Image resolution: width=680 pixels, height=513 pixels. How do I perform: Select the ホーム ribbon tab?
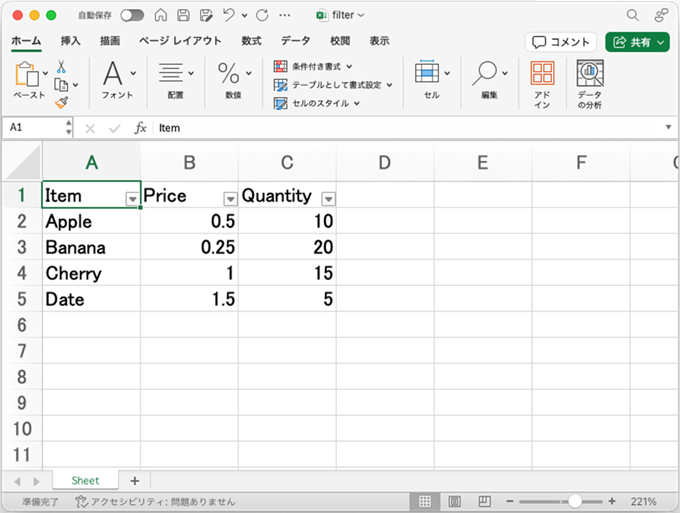point(26,41)
